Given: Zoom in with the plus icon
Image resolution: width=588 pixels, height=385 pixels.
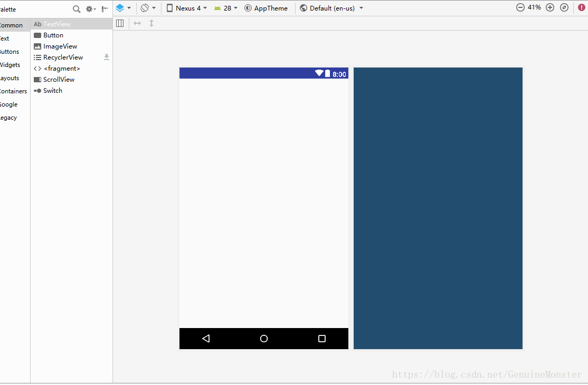Looking at the screenshot, I should pos(550,7).
